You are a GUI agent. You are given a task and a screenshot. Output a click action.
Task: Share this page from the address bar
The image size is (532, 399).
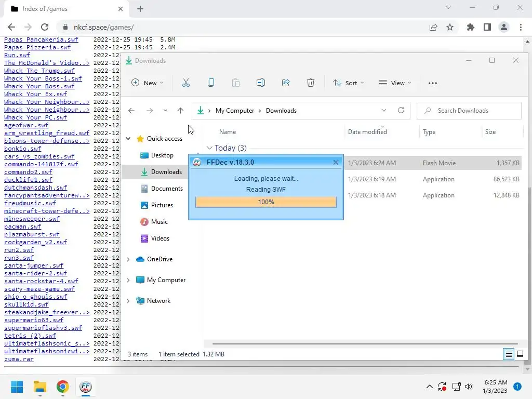[433, 27]
